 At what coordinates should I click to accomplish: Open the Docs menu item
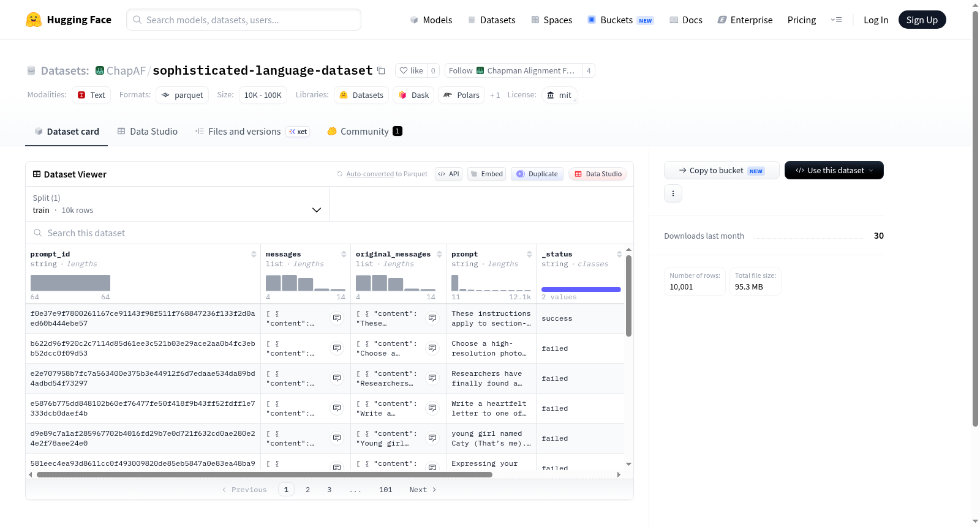tap(686, 20)
